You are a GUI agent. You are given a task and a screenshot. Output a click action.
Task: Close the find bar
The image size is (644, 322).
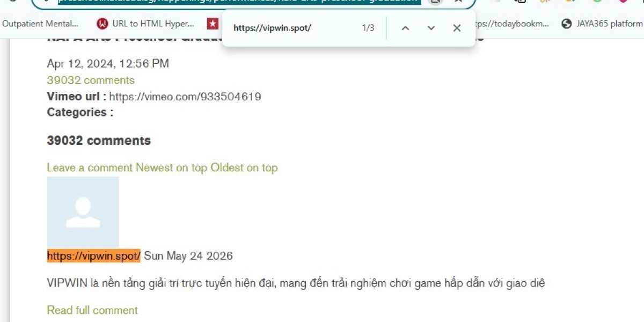[457, 28]
